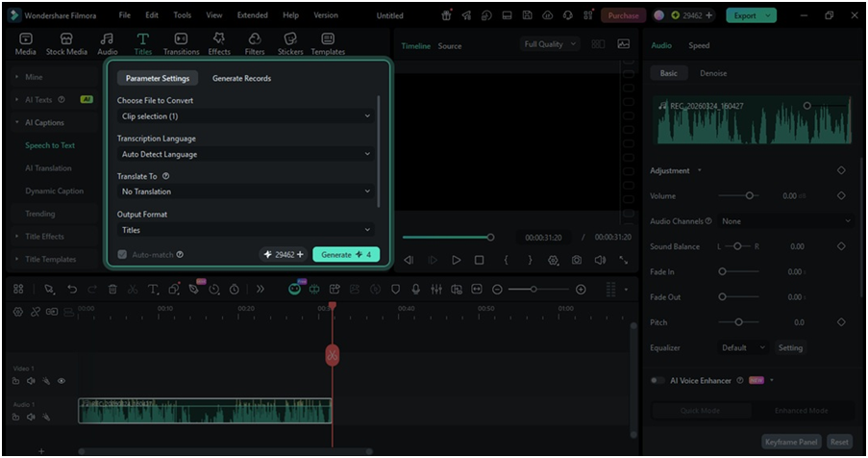Click the mark in brace icon
Screen dimensions: 868x458
tap(506, 260)
